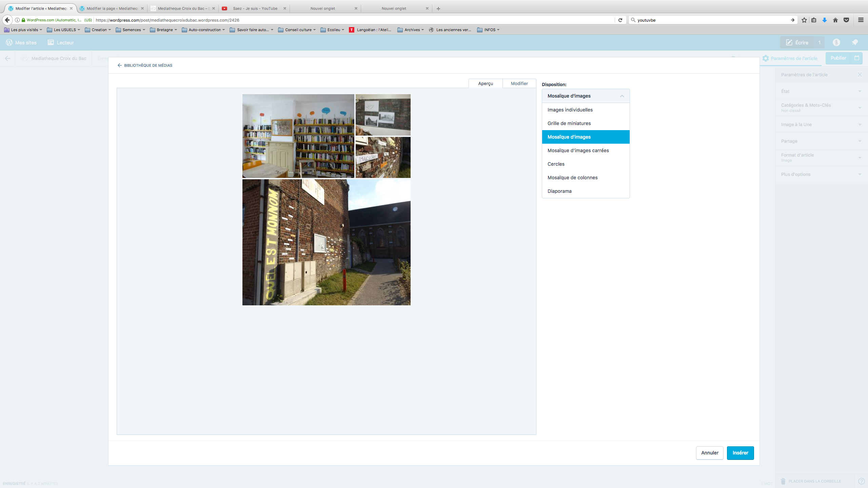Collapse the Mosaïque d'images disposition dropdown

[x=586, y=96]
